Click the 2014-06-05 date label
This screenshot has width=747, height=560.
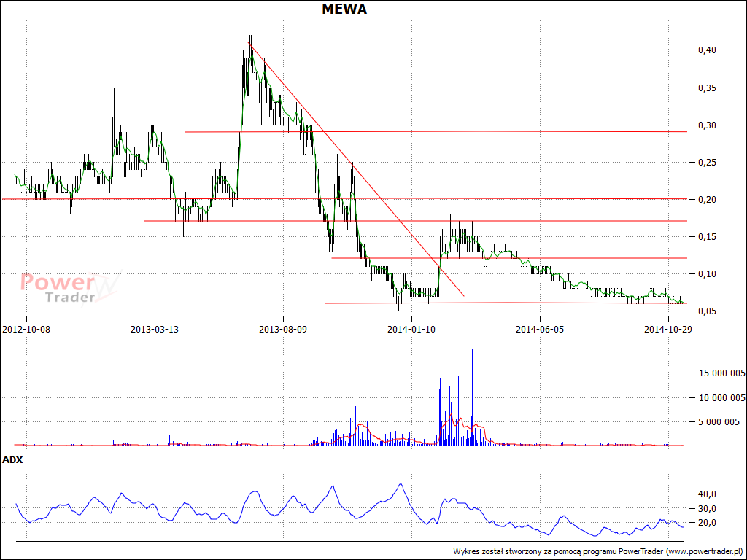tap(541, 329)
